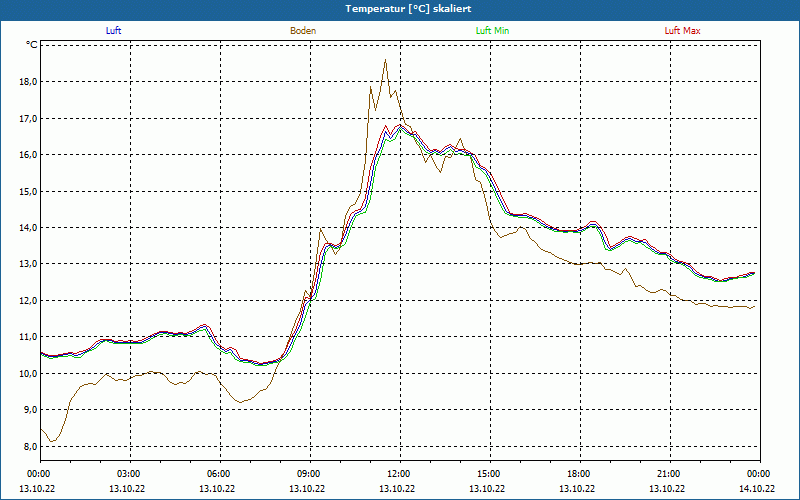
Task: Click the 06:00 time label
Action: click(x=220, y=474)
